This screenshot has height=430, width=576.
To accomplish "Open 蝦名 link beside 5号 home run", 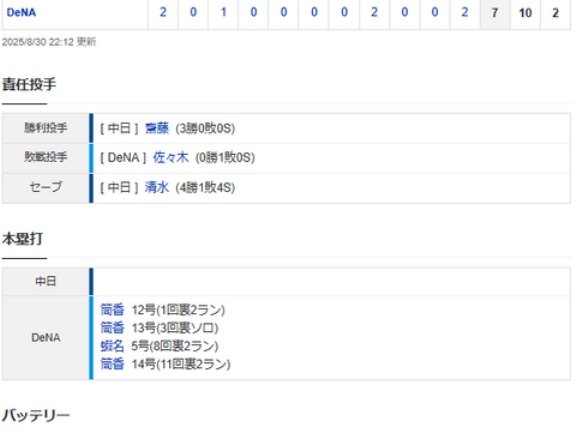I will (x=112, y=346).
